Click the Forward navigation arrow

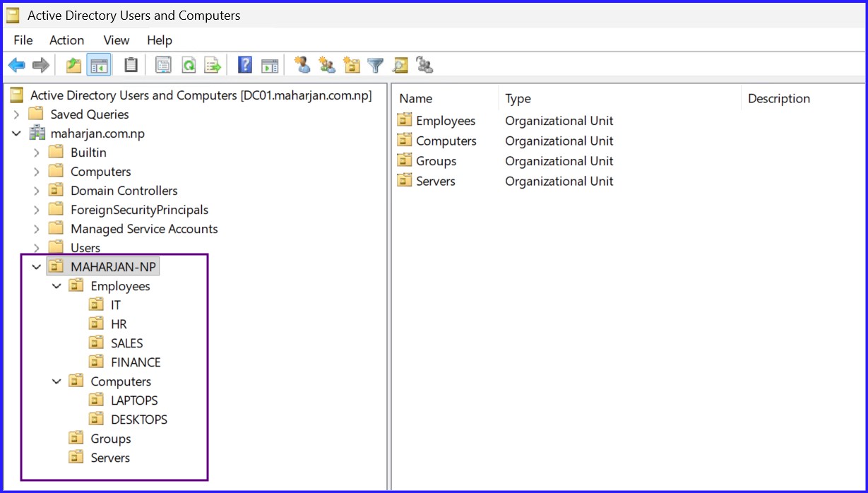pyautogui.click(x=40, y=65)
